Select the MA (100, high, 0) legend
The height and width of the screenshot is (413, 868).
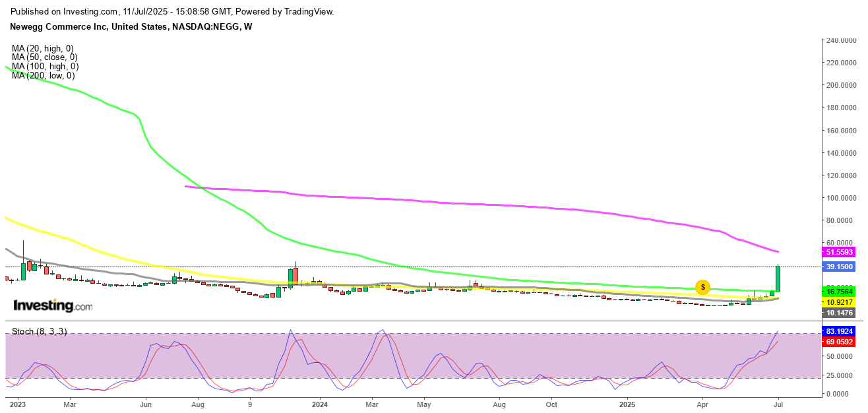pos(45,66)
